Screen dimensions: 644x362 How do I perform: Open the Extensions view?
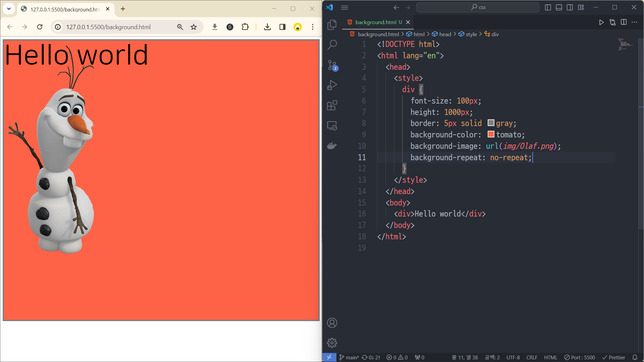(x=332, y=106)
